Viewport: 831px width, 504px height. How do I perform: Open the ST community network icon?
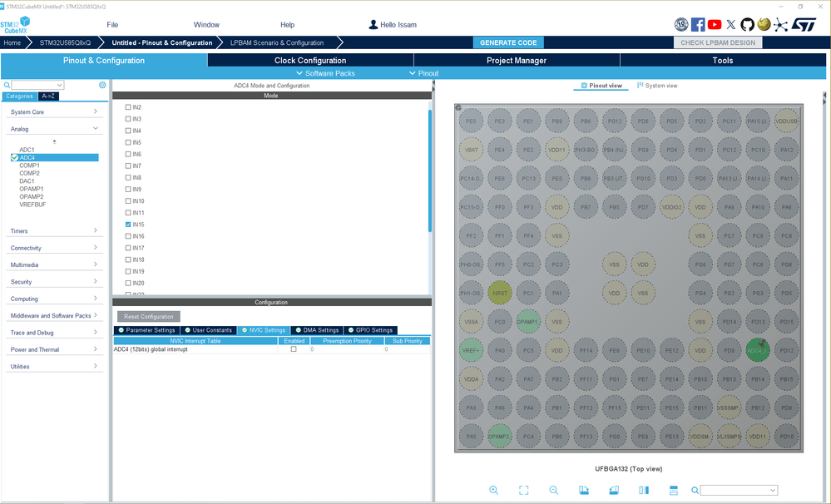pos(780,25)
